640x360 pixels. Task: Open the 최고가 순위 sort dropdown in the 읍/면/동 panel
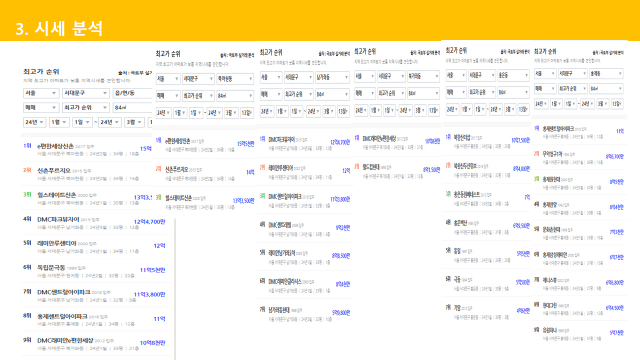pyautogui.click(x=86, y=108)
